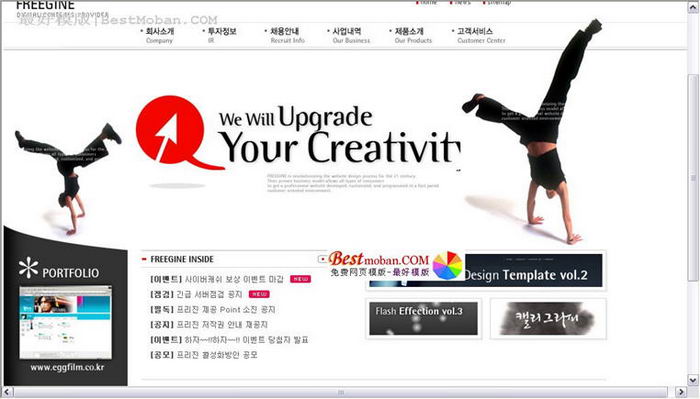Open the Design Template vol.2 banner
Image resolution: width=700 pixels, height=399 pixels.
click(x=486, y=271)
